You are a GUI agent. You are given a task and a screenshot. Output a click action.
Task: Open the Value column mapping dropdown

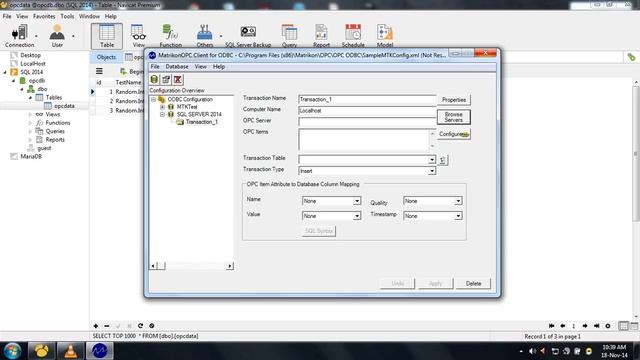click(x=357, y=216)
